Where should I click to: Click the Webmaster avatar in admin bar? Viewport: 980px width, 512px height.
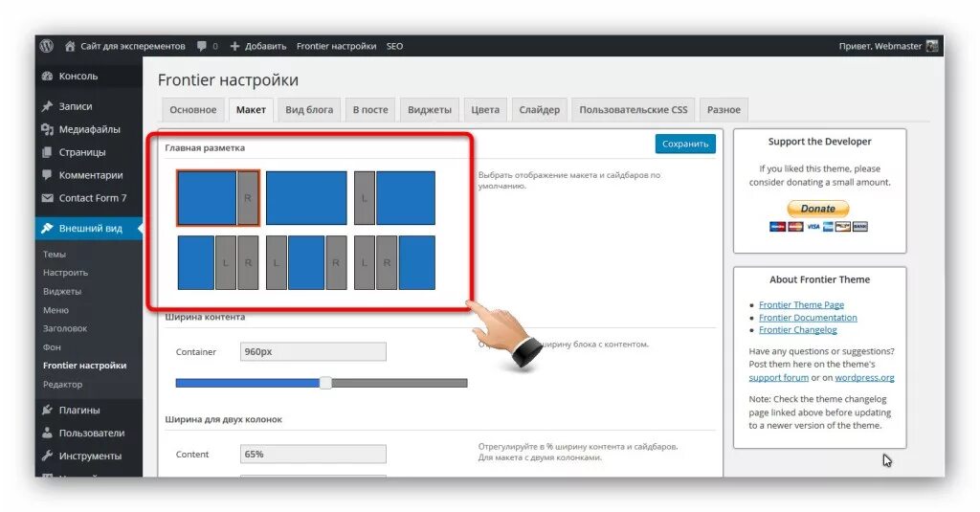[932, 46]
